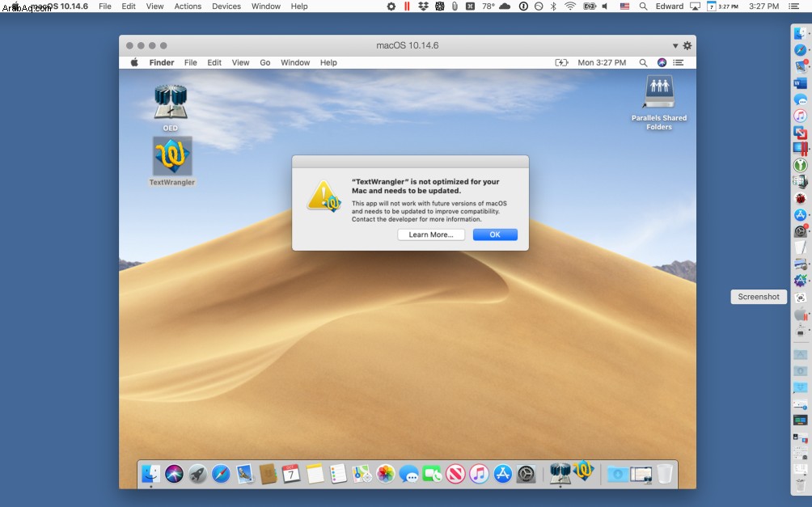Screen dimensions: 812x507
Task: Click guest battery status icon
Action: [561, 62]
